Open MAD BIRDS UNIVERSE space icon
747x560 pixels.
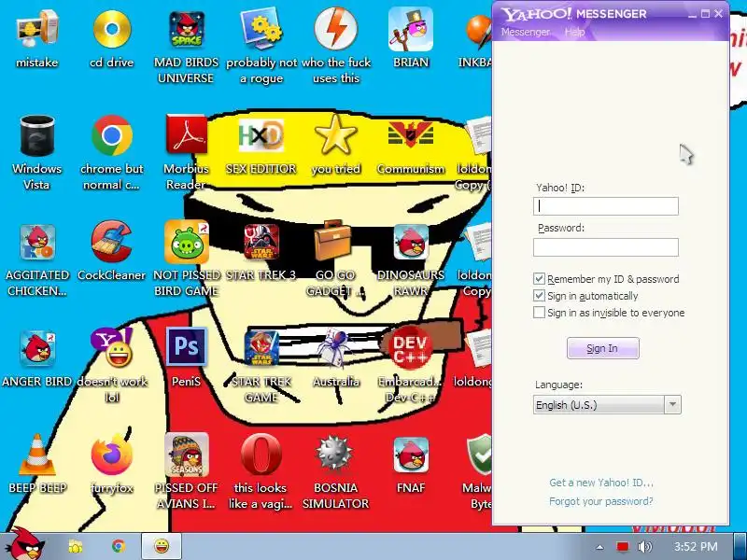(x=186, y=30)
